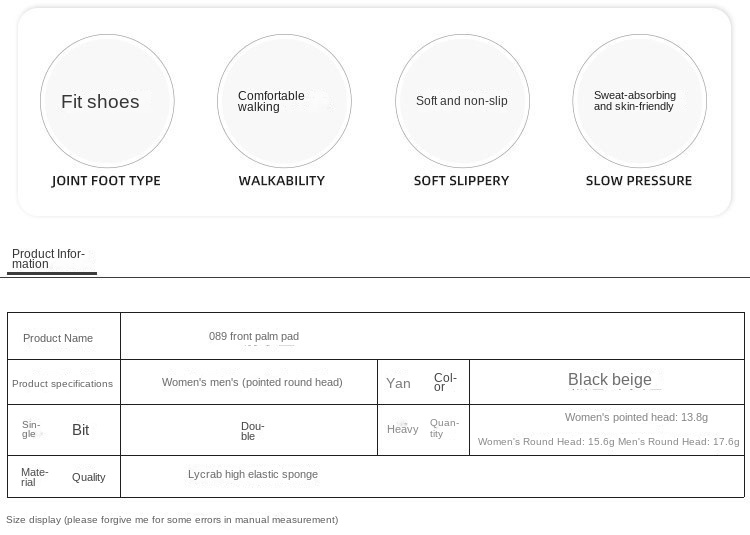Click the SLOW PRESSURE caption
This screenshot has width=750, height=535.
click(x=638, y=181)
